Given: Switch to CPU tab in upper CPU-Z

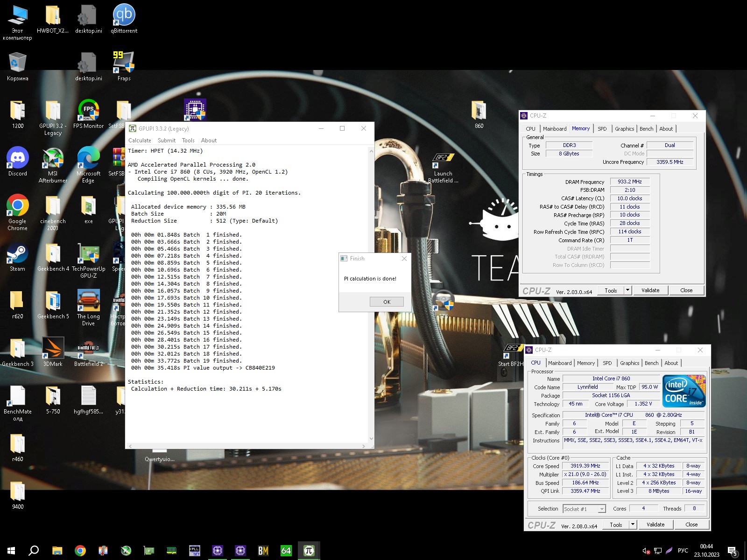Looking at the screenshot, I should [x=531, y=129].
